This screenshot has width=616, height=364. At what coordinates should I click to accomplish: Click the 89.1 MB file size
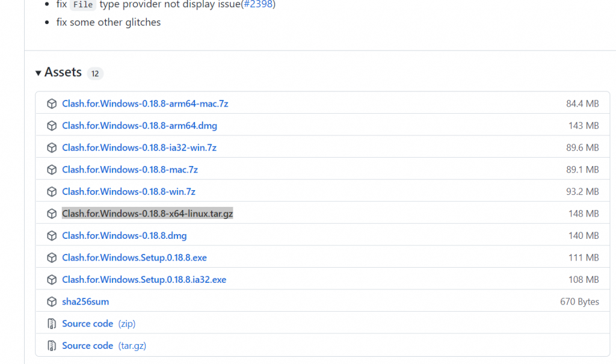[x=582, y=170]
